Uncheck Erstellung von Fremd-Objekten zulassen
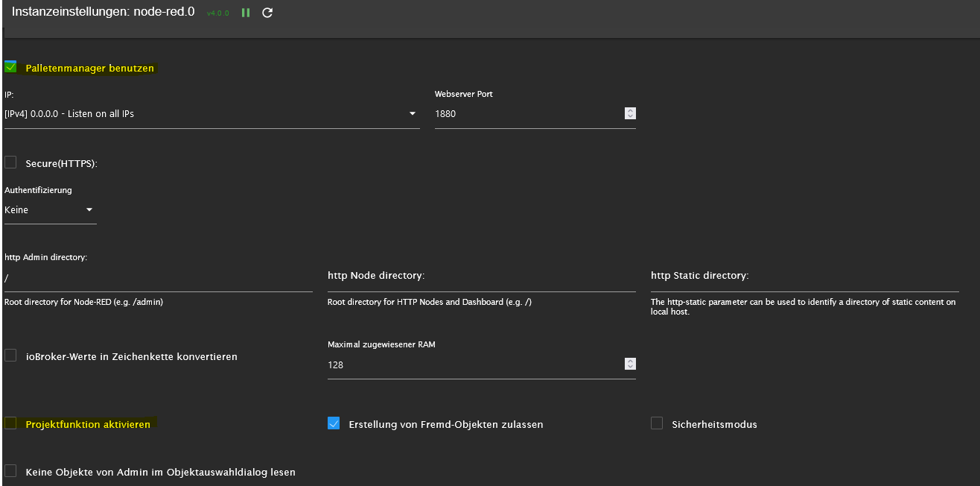Image resolution: width=980 pixels, height=486 pixels. pyautogui.click(x=334, y=423)
